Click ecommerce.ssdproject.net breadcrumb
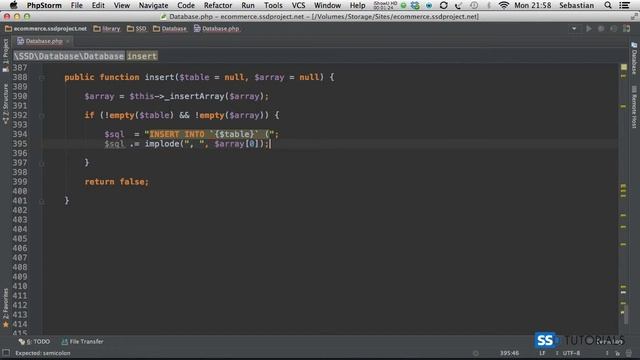 point(46,29)
